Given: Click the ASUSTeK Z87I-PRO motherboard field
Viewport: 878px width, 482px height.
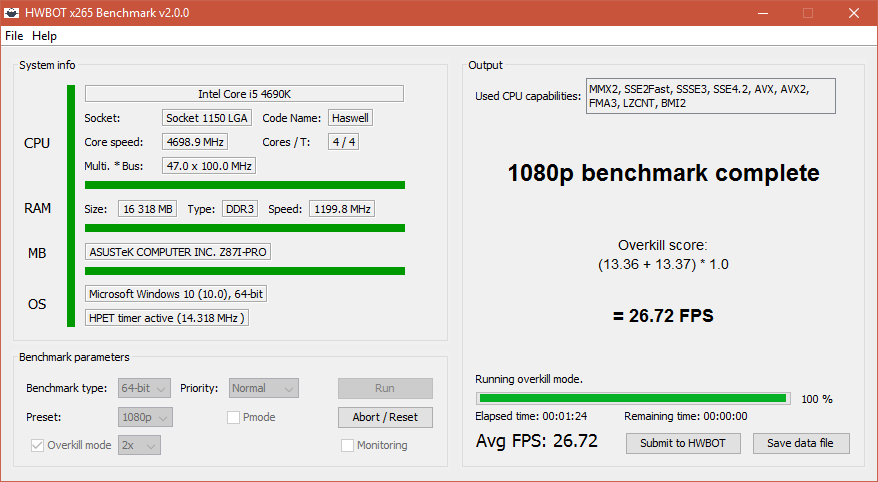Looking at the screenshot, I should 178,252.
